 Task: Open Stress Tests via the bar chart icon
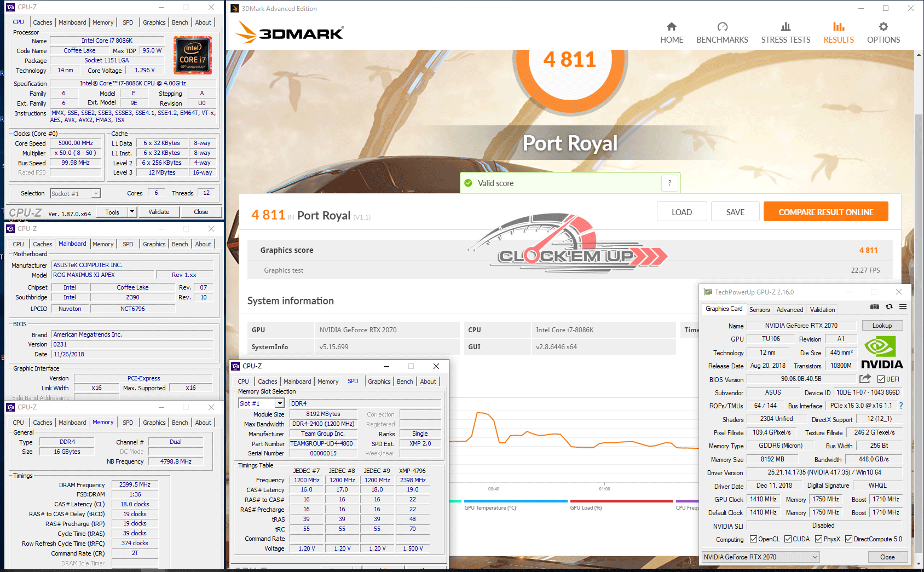point(786,27)
